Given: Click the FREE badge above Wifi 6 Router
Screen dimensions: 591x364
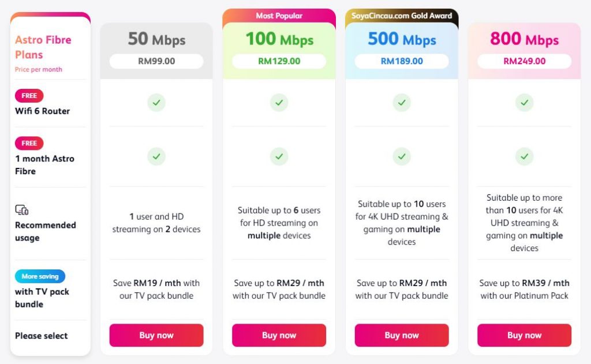Looking at the screenshot, I should (x=29, y=96).
